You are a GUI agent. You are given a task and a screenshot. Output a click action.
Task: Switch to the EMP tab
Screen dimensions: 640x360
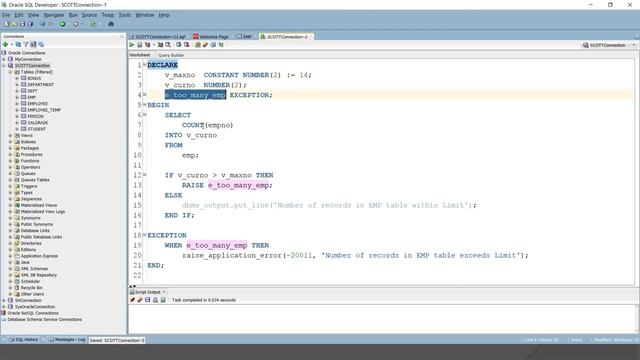(244, 37)
